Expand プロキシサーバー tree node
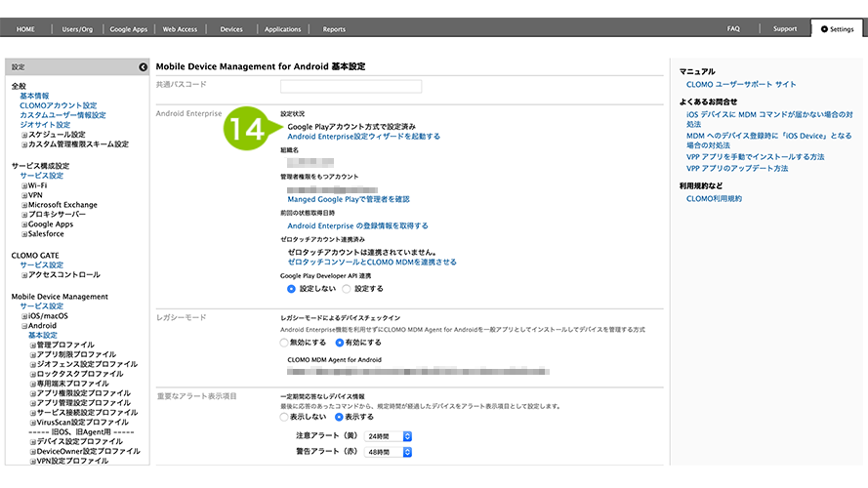This screenshot has width=868, height=488. point(24,215)
